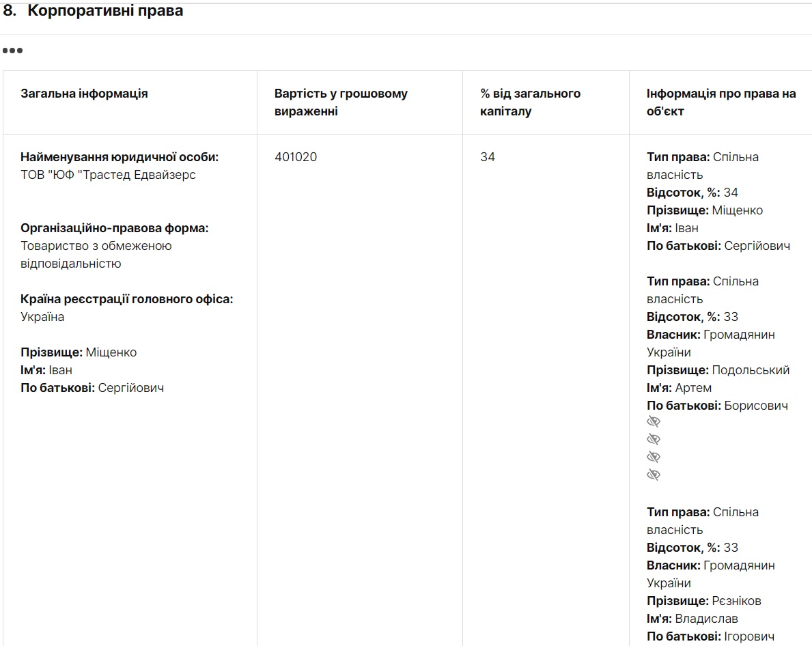The width and height of the screenshot is (812, 646).
Task: Click the "% від загального капіталу" header
Action: coord(530,102)
